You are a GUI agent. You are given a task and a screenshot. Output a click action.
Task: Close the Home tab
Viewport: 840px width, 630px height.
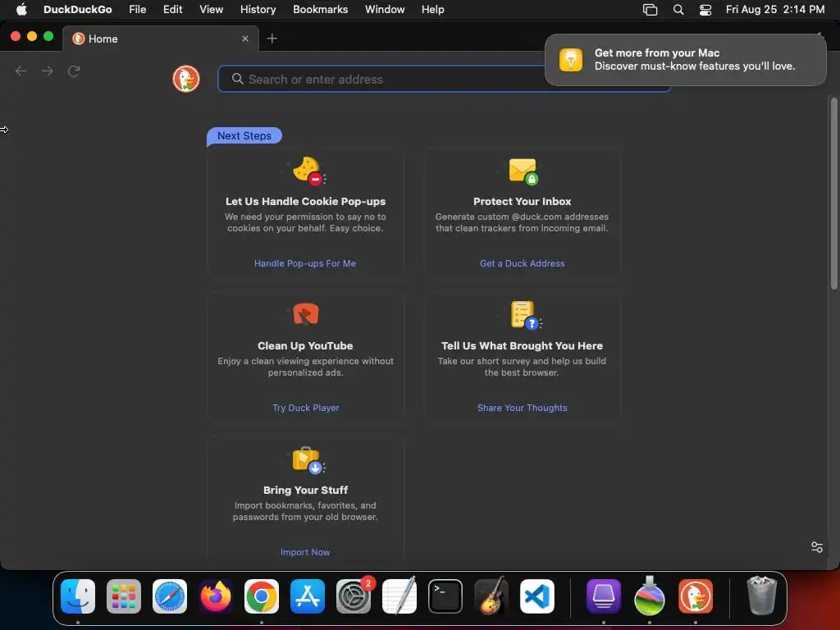click(x=244, y=39)
